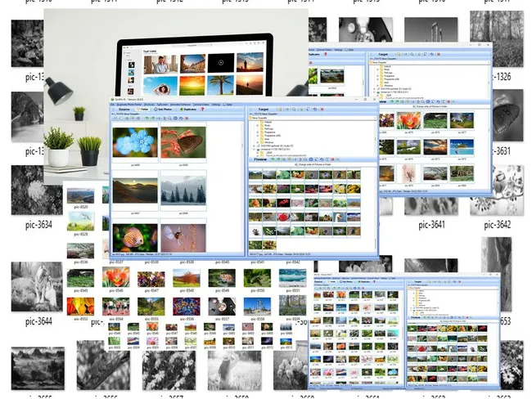The width and height of the screenshot is (532, 399).
Task: Select ocean waves thumbnail pic-8551
Action: 292,278
